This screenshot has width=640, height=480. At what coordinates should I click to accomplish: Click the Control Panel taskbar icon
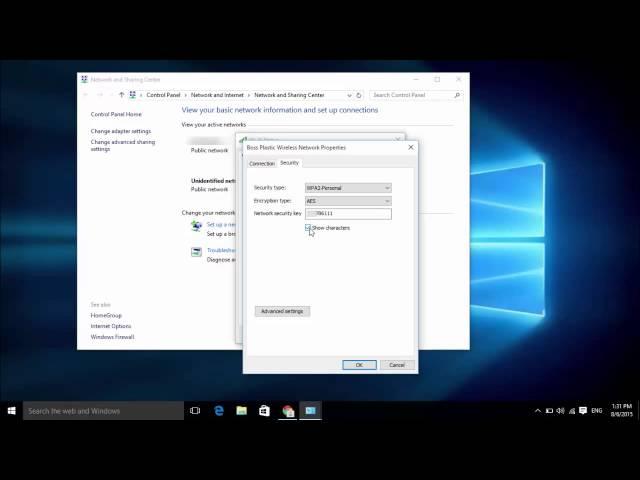[x=311, y=411]
